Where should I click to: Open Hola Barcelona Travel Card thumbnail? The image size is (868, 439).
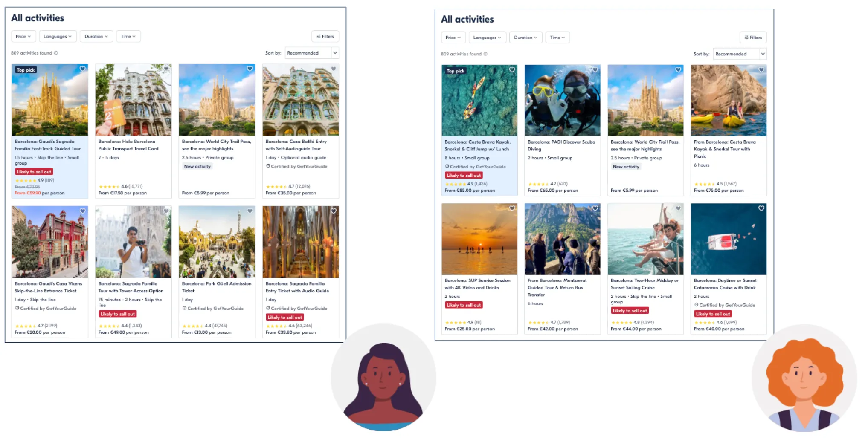click(x=134, y=100)
